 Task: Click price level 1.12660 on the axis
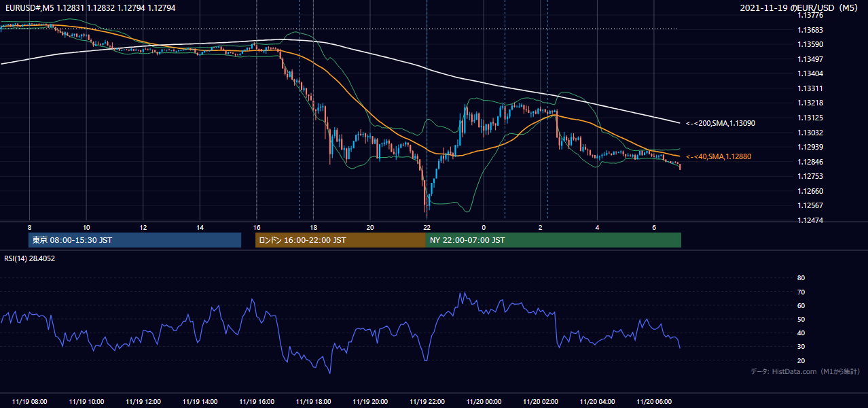pyautogui.click(x=810, y=191)
